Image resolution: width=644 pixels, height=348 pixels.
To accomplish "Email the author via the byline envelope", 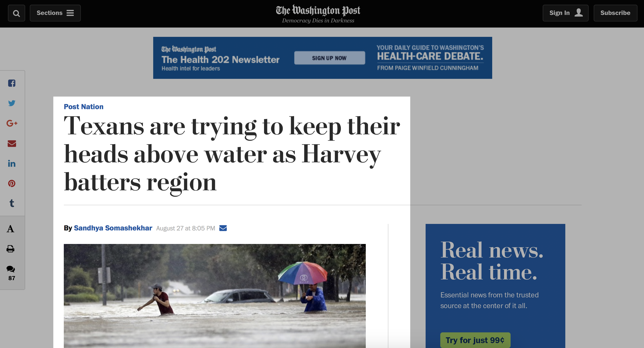I will [223, 228].
